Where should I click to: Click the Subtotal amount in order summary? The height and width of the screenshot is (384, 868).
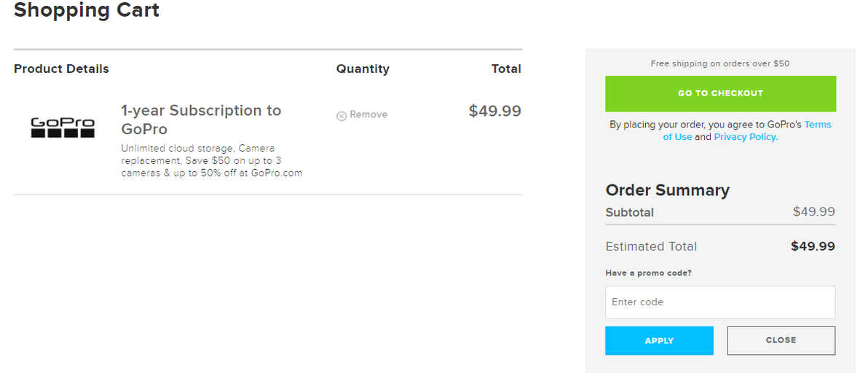click(813, 212)
